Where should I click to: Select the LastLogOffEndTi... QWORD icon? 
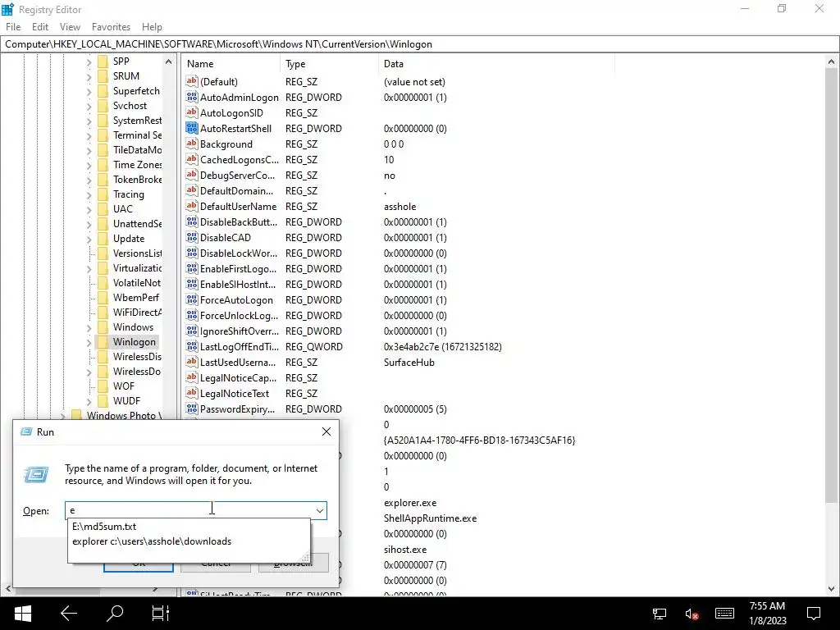(x=192, y=346)
